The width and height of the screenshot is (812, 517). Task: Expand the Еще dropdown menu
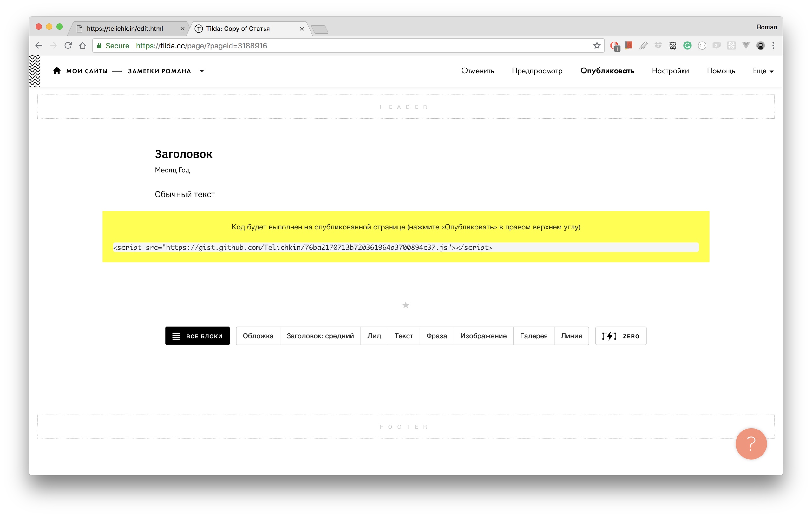point(763,71)
